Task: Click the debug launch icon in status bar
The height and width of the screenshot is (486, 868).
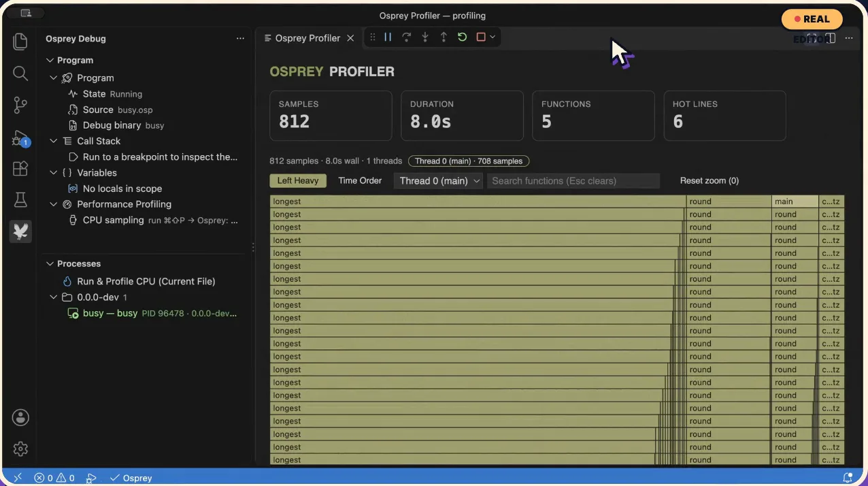Action: [x=91, y=478]
